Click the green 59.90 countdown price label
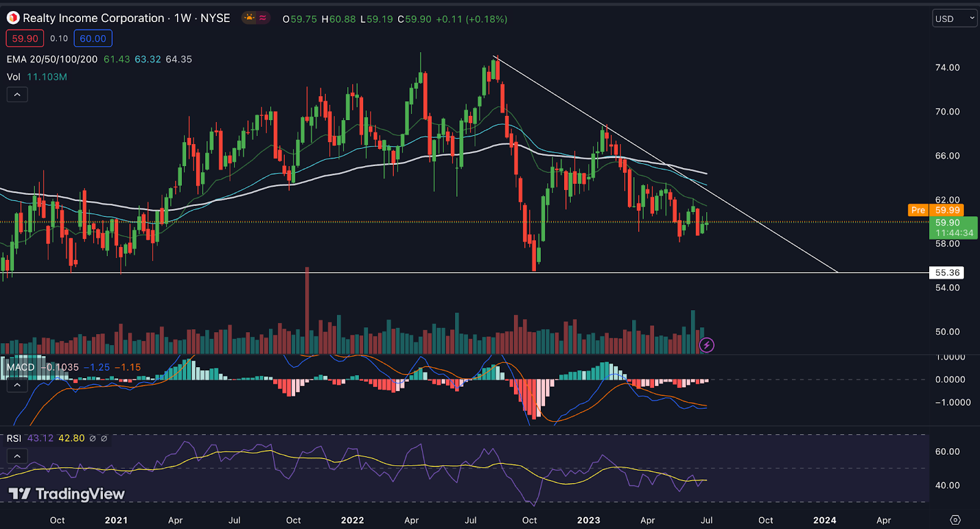980x529 pixels. tap(953, 227)
